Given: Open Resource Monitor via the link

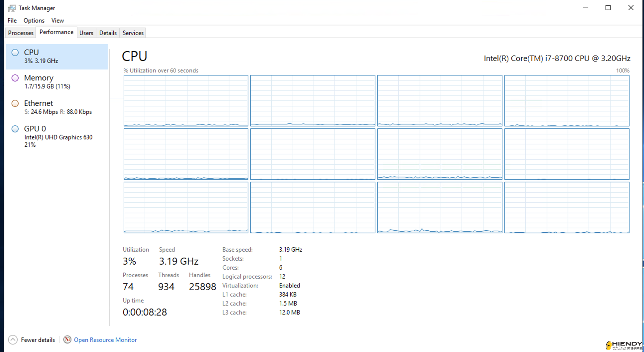Looking at the screenshot, I should pos(105,340).
